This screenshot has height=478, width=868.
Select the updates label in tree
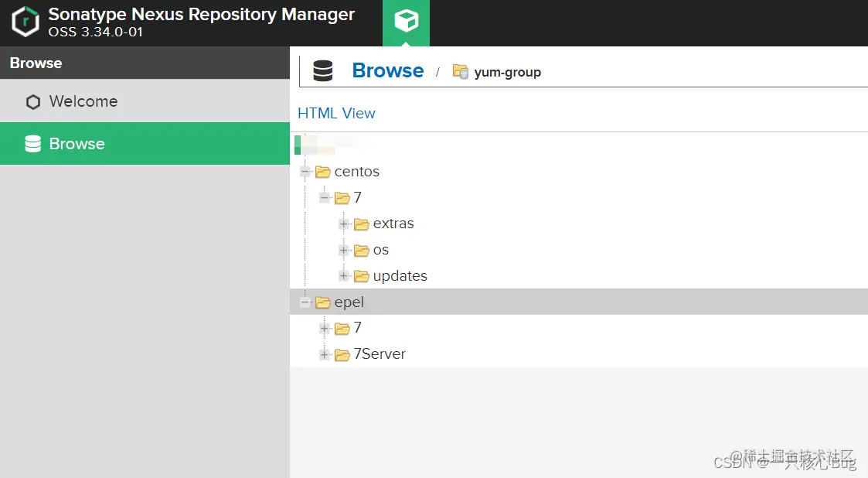click(400, 276)
